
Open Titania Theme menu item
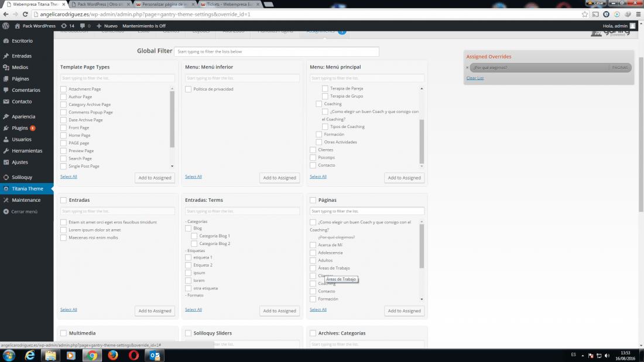click(27, 189)
